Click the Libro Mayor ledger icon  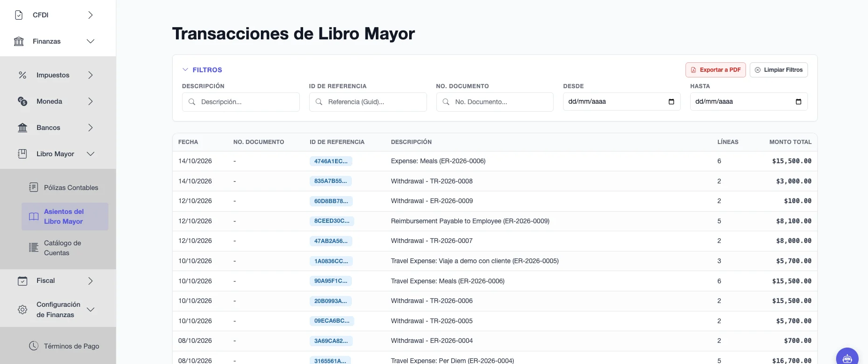(23, 154)
